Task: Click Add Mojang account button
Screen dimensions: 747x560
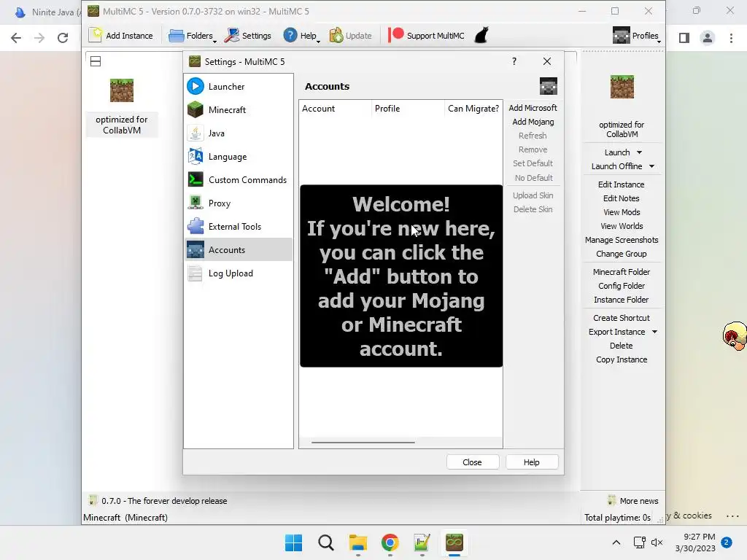Action: pos(533,122)
